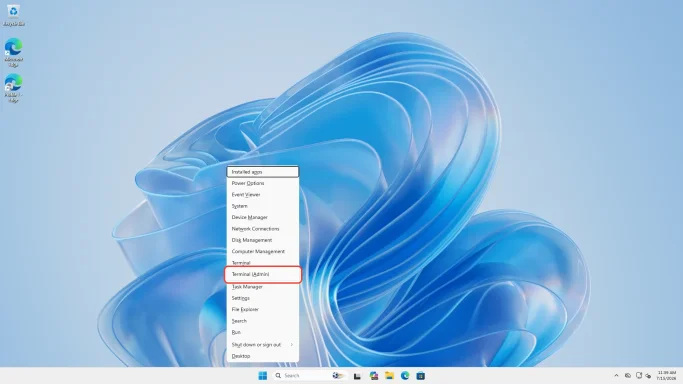Choose Search in the context menu
Viewport: 683px width, 384px height.
pos(263,321)
